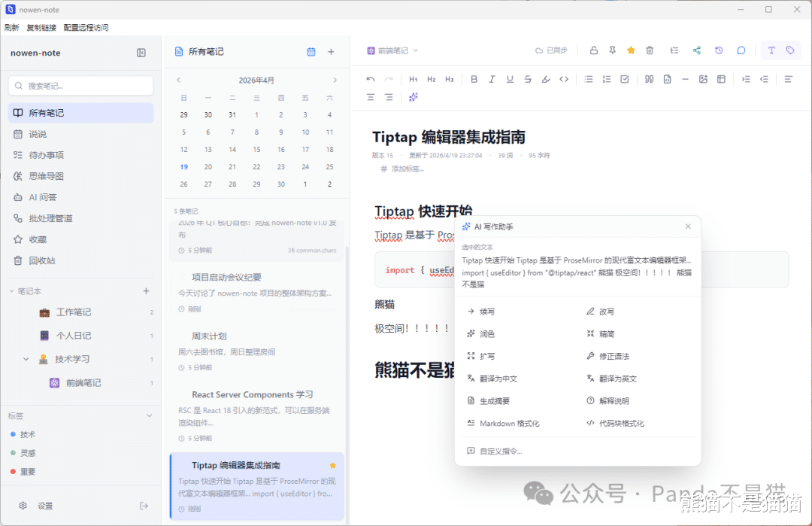Align text left

(x=788, y=79)
